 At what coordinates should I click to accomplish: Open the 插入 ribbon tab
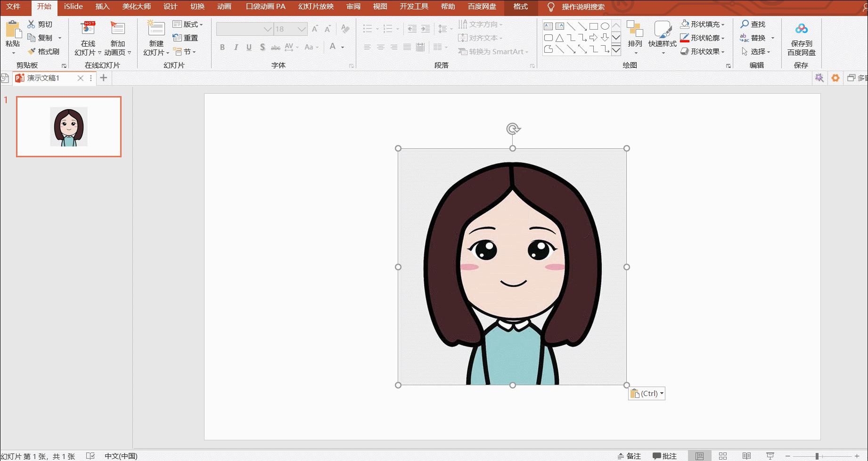[102, 7]
